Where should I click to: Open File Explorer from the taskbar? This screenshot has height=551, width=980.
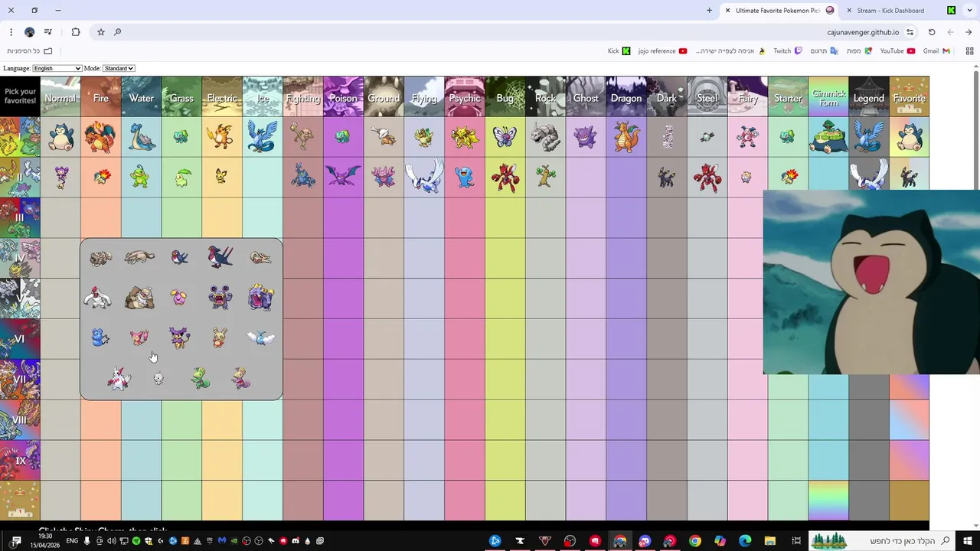click(x=770, y=541)
